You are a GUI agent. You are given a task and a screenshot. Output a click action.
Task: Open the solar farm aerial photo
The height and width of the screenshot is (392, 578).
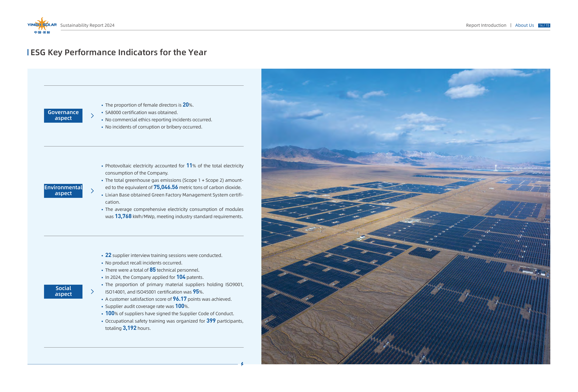click(x=406, y=216)
